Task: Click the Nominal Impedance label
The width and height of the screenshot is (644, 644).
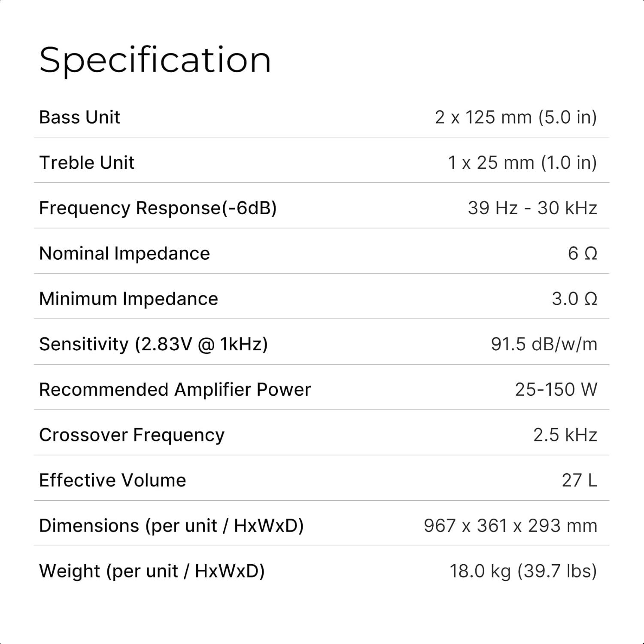Action: click(x=125, y=253)
